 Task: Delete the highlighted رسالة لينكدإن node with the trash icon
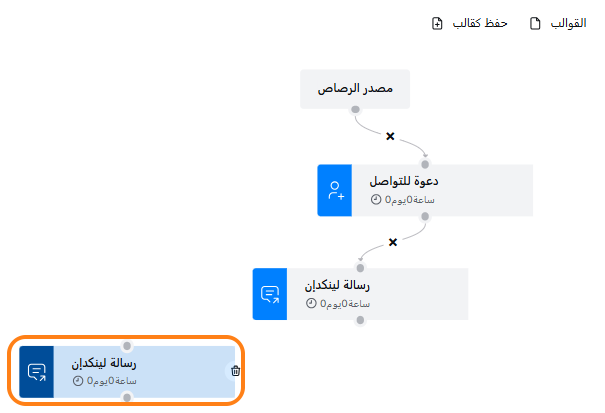pos(236,371)
